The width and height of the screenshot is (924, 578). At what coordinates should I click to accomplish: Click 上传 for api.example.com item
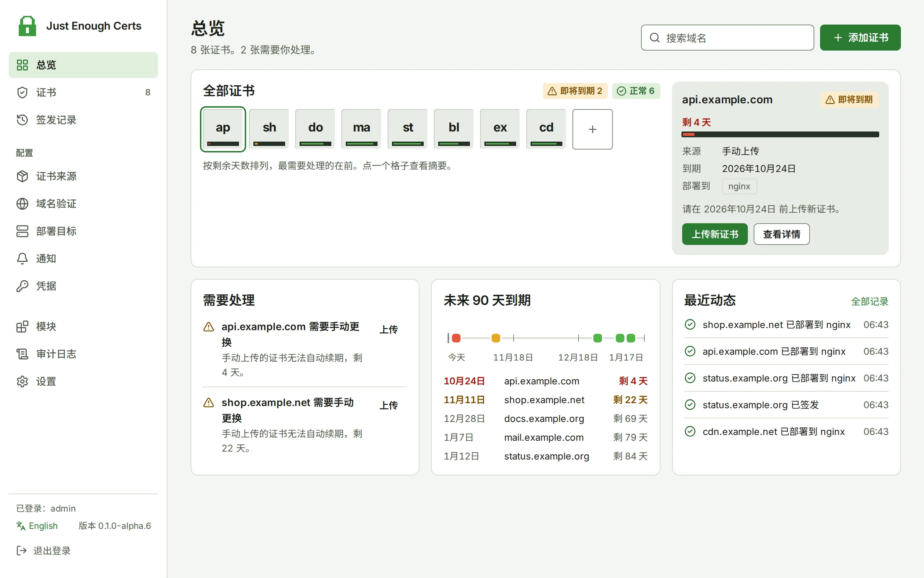[x=389, y=329]
